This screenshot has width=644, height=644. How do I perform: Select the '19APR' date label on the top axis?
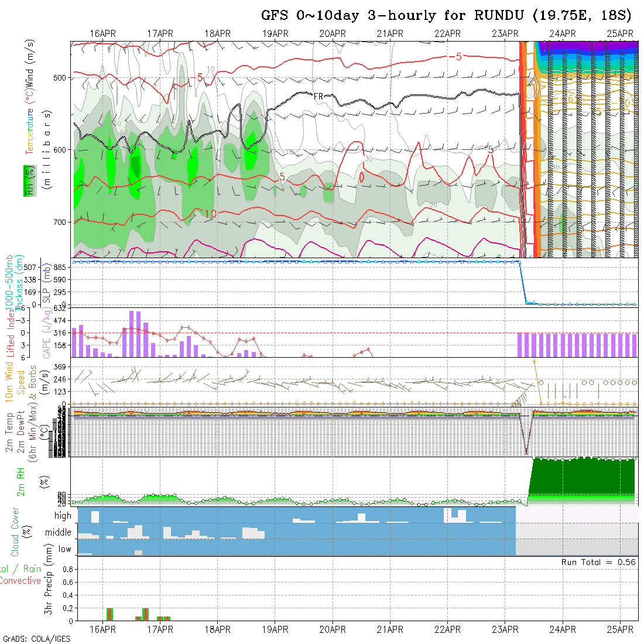click(x=275, y=34)
